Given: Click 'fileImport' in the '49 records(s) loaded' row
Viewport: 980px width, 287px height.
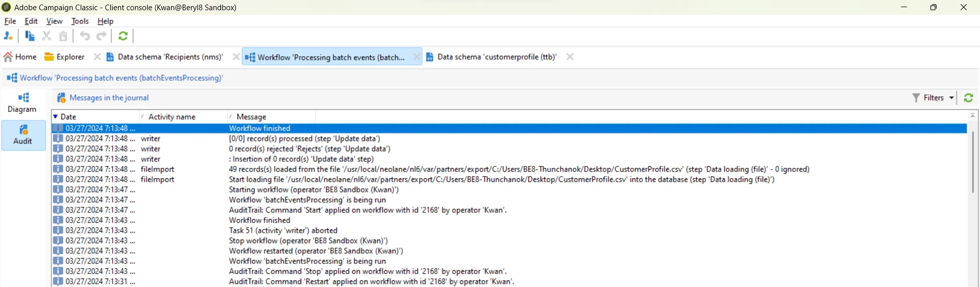Looking at the screenshot, I should [x=158, y=169].
